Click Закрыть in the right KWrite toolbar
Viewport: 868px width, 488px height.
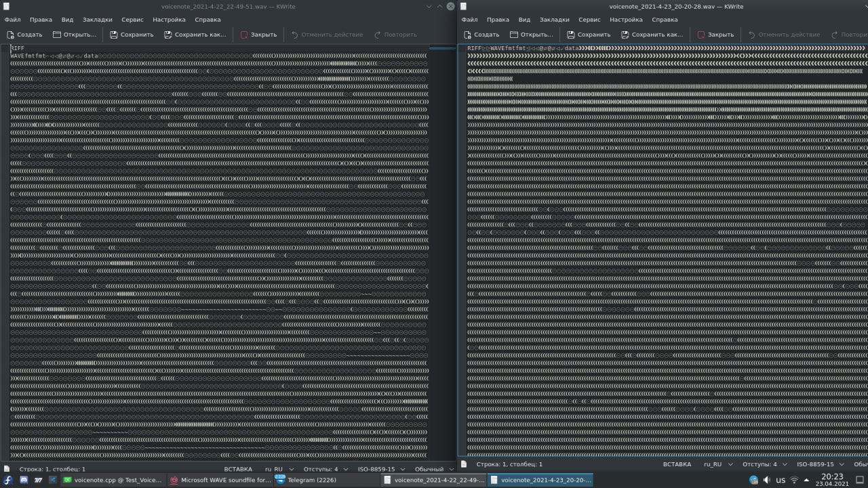click(x=715, y=35)
